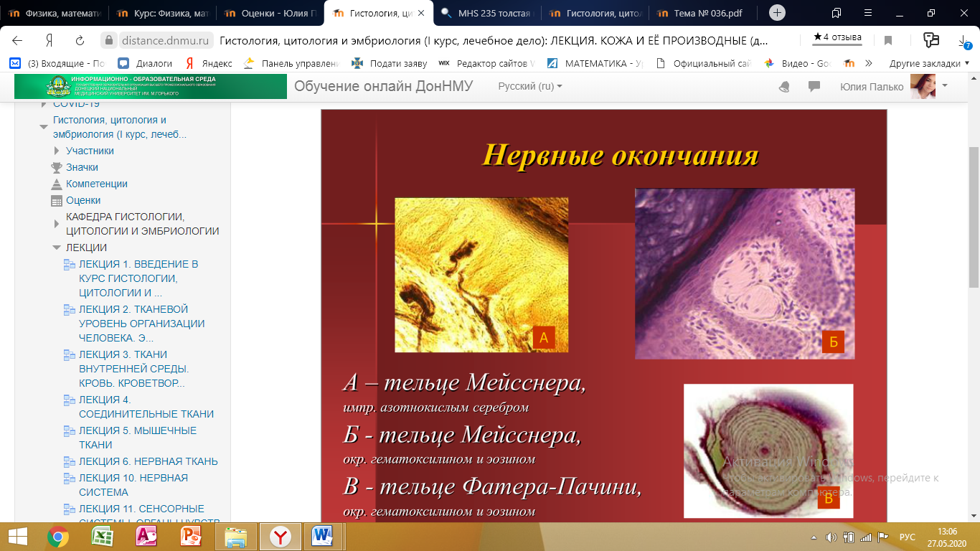Screen dimensions: 980x551
Task: Click the distance.dnmu.ru address field
Action: pyautogui.click(x=165, y=41)
